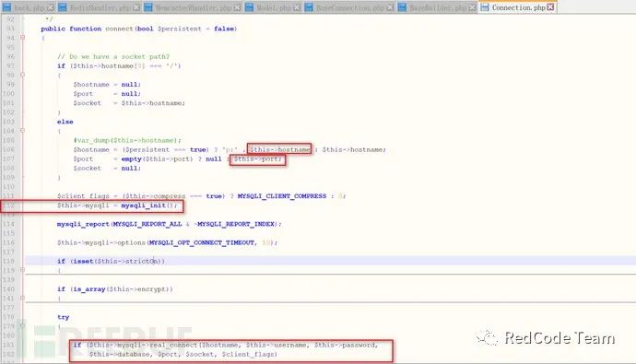Switch to the RedisHandler.php tab
Image resolution: width=636 pixels, height=364 pixels.
click(100, 7)
